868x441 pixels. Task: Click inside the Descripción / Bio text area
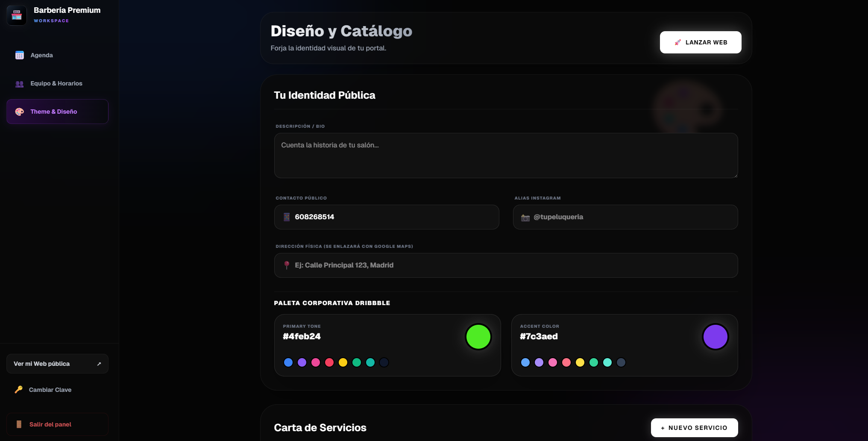point(506,155)
